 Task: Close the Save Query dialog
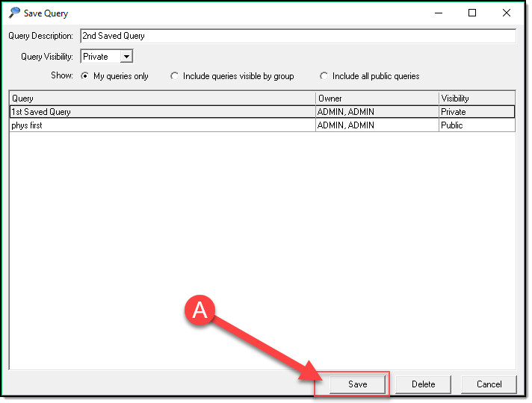coord(507,13)
